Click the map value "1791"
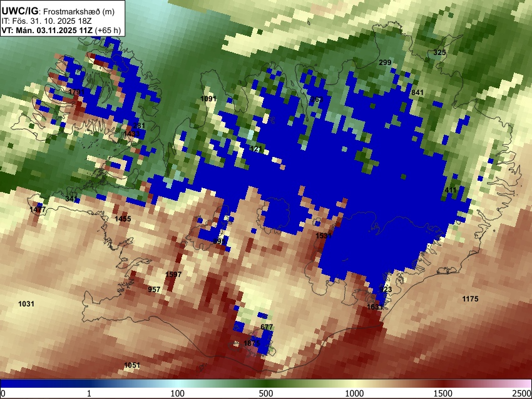 tap(76, 92)
